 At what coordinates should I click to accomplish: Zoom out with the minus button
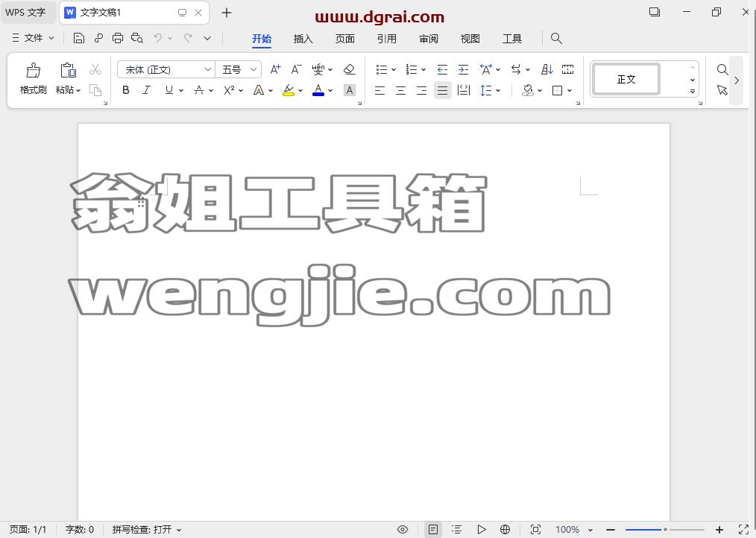tap(611, 529)
